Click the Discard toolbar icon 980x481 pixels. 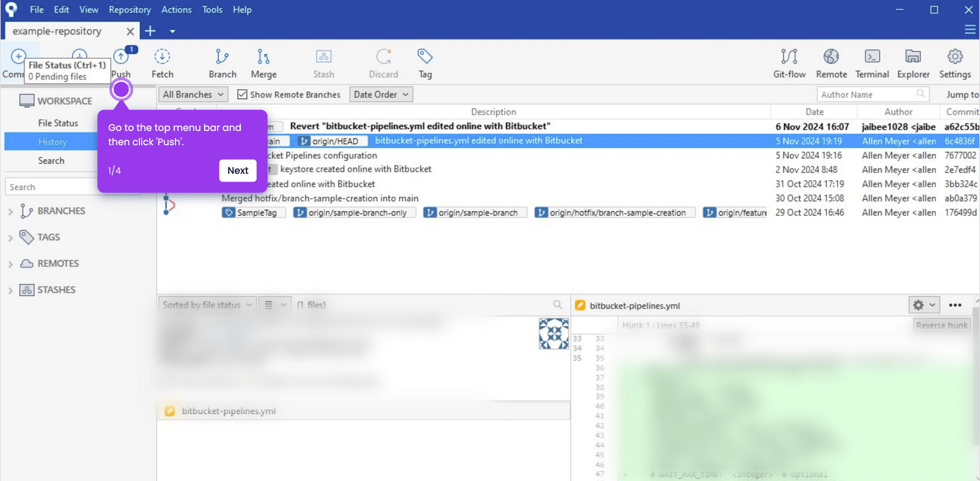pyautogui.click(x=383, y=57)
